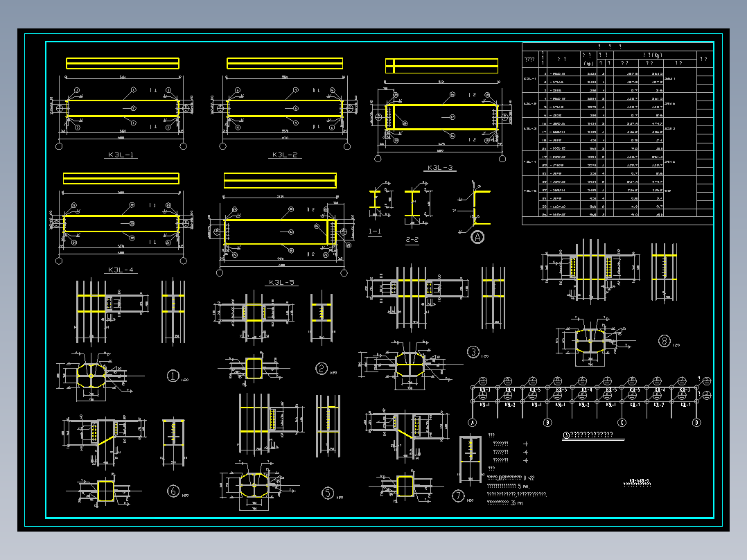Click the circled detail number 5 marker

(328, 493)
